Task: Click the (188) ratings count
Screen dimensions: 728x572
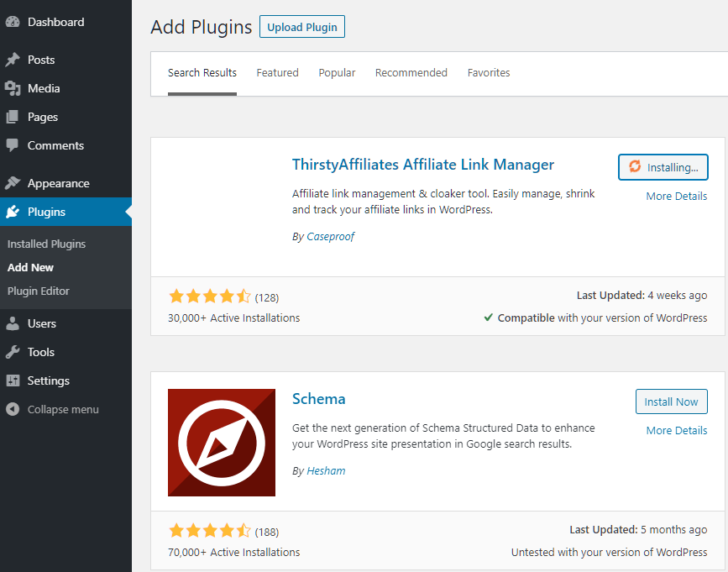Action: tap(266, 532)
